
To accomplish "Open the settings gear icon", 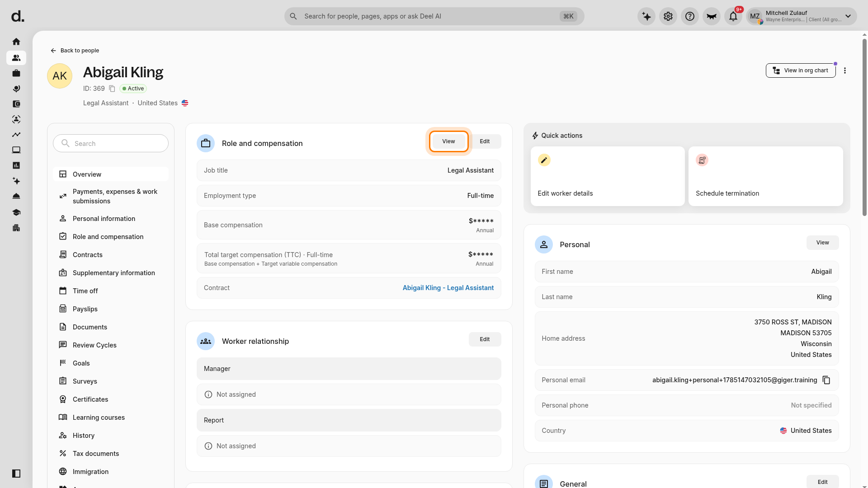I will [x=668, y=17].
